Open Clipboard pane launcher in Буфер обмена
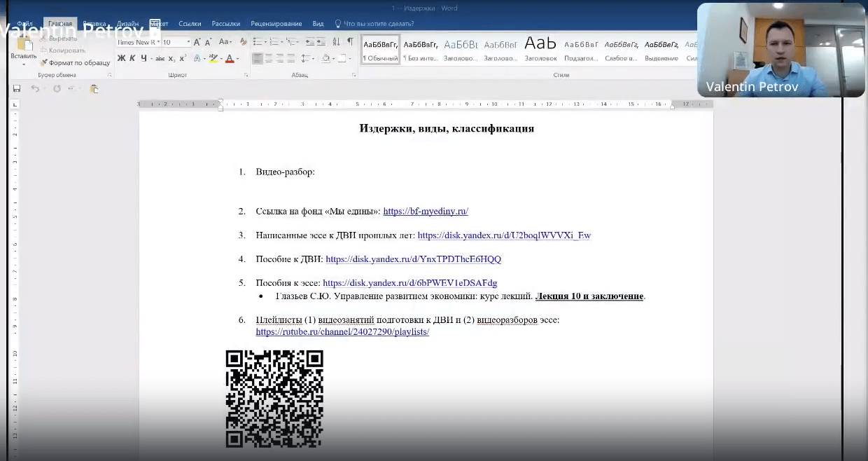This screenshot has height=461, width=868. 110,75
